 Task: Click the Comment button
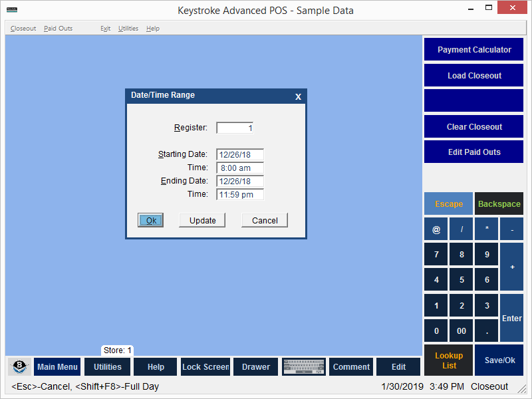coord(351,366)
